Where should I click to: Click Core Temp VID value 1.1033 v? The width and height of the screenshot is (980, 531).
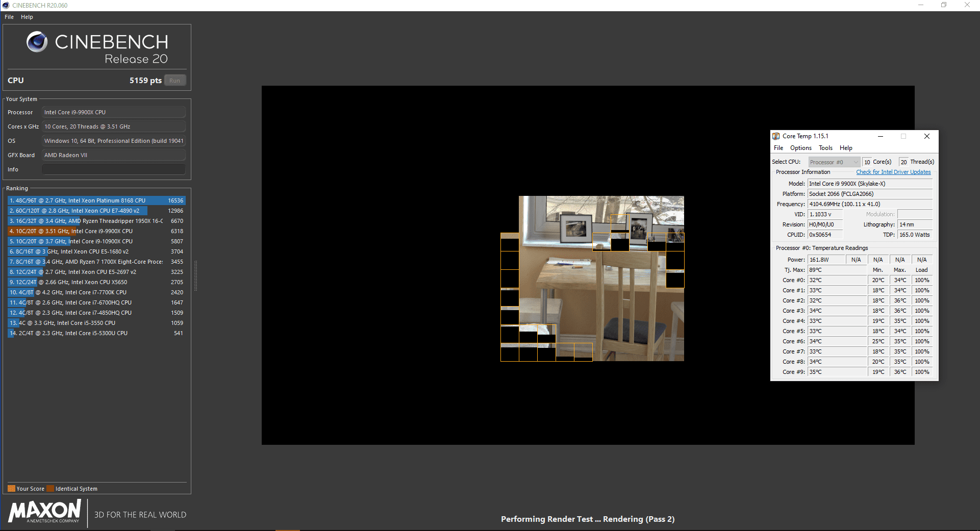[825, 214]
